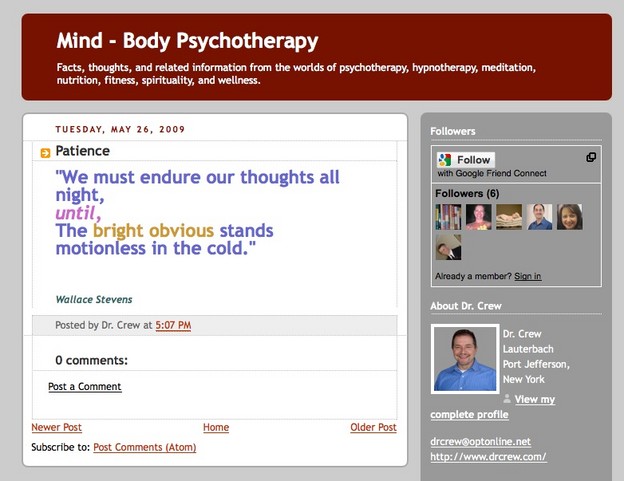Open the follower avatar of dark-haired woman
Screen dimensions: 624x481
569,217
